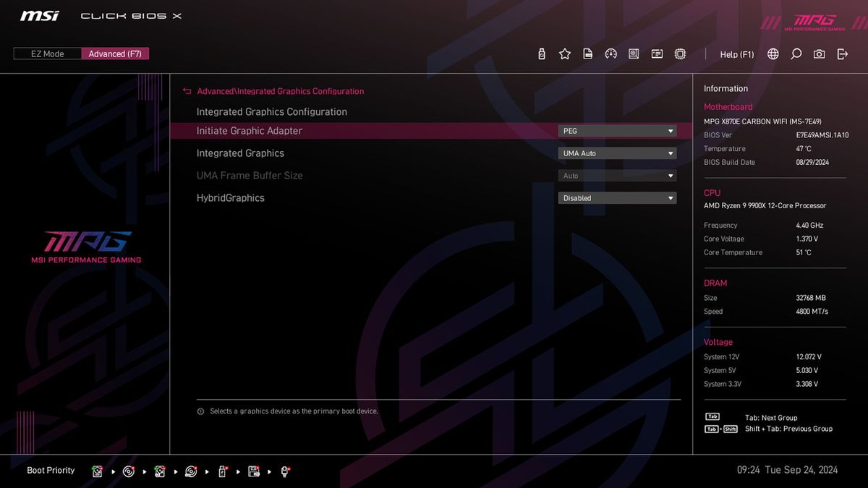Click the System 5V value 5.030 V

(x=807, y=371)
